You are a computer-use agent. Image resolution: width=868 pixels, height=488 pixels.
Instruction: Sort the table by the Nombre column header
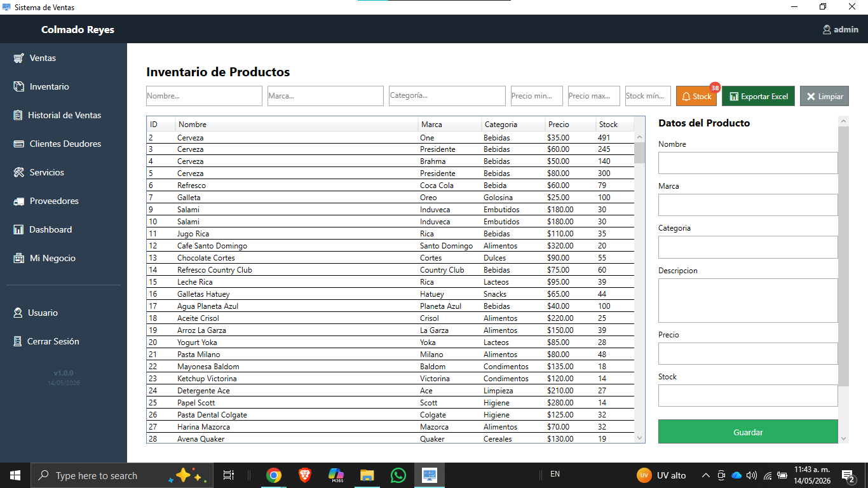[297, 124]
